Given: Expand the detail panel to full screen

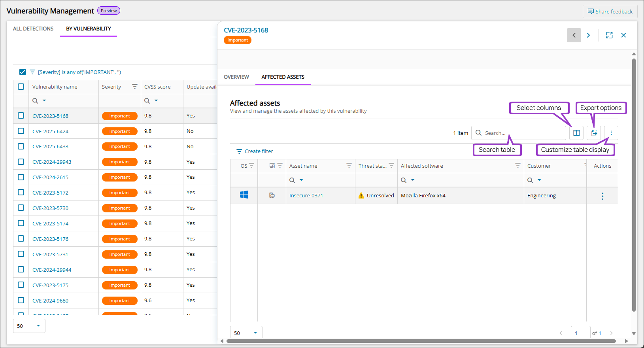Looking at the screenshot, I should click(x=609, y=35).
